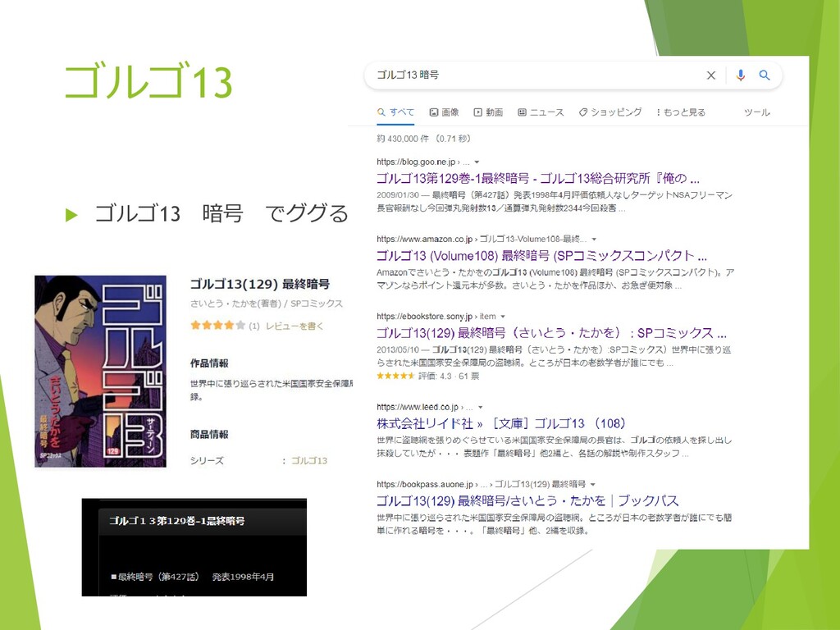Open result ゴルゴ13第129巻-1最終暗号 ゴルゴ13総合研究所
840x630 pixels.
pos(538,178)
